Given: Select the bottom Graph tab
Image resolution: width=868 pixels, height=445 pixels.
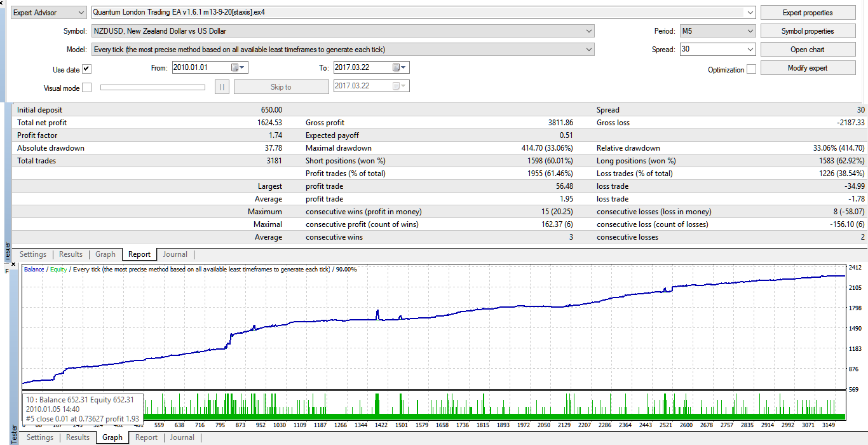Looking at the screenshot, I should (x=112, y=437).
